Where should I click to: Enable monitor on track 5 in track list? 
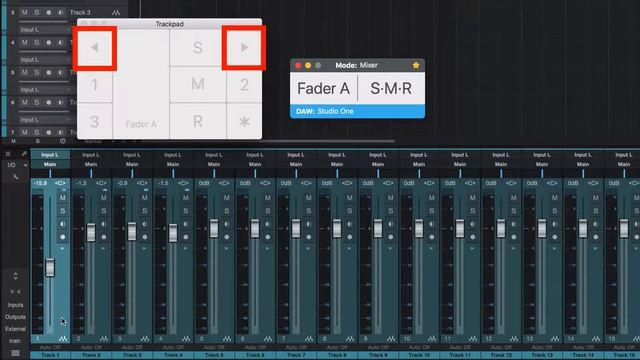pos(60,72)
